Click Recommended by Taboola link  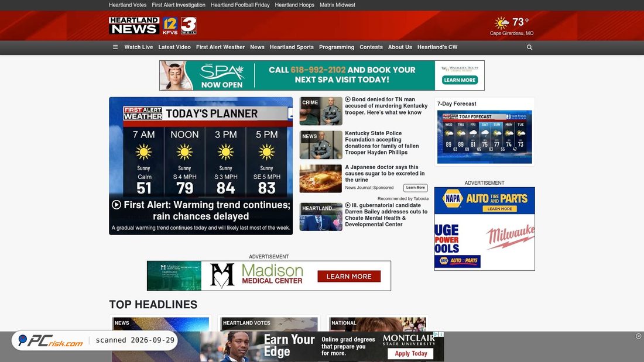(x=403, y=199)
